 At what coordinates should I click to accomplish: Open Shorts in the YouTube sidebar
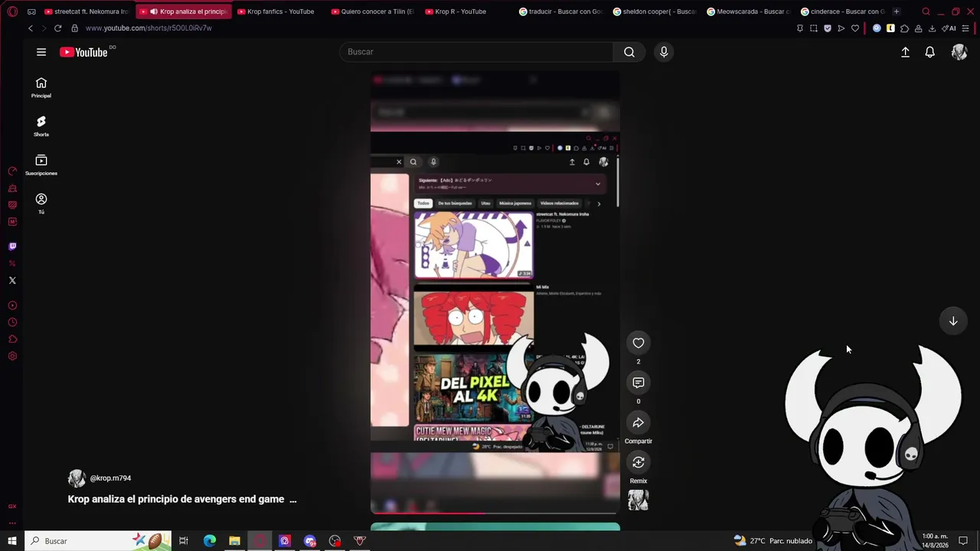tap(41, 126)
